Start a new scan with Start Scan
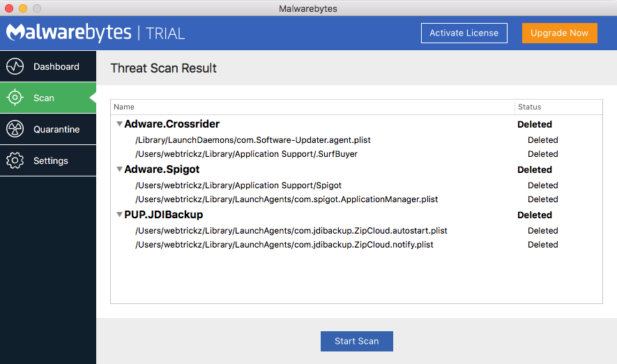The image size is (617, 364). [356, 341]
